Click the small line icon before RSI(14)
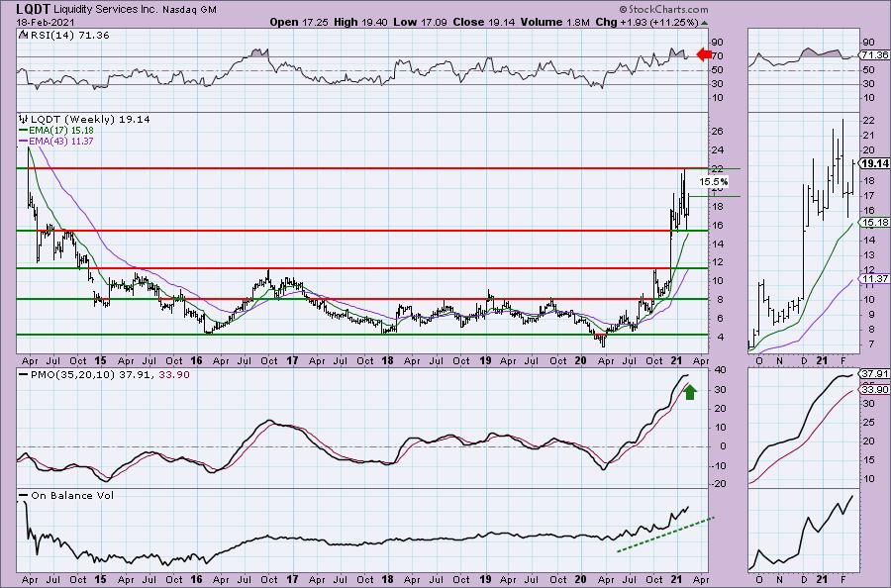This screenshot has height=588, width=891. click(x=24, y=35)
